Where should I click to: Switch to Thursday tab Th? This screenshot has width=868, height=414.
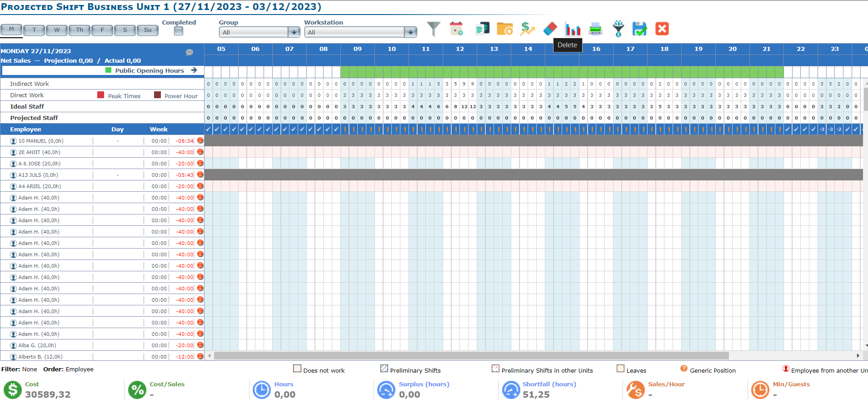[x=80, y=30]
